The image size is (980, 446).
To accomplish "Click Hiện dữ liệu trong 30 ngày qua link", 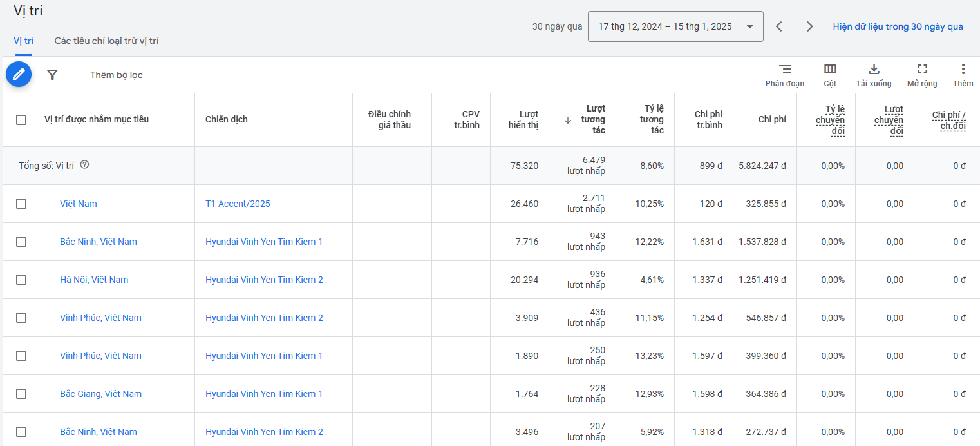I will point(898,26).
